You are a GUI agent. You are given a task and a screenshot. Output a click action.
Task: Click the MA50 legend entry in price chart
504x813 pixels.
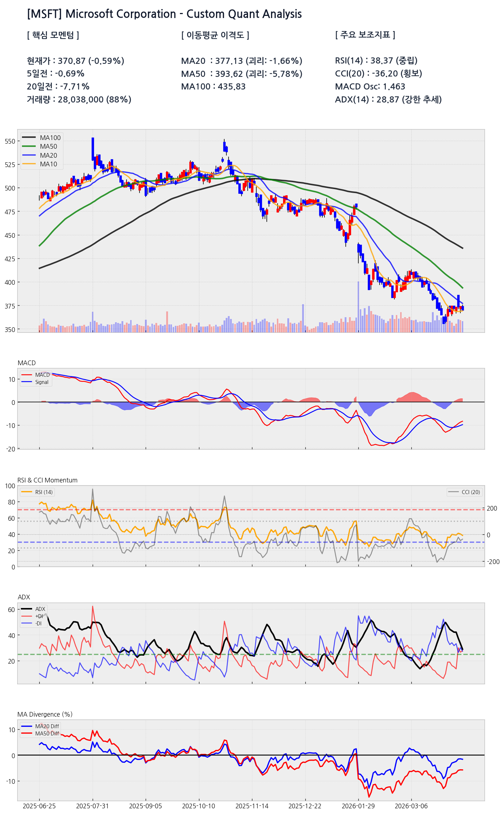tap(40, 147)
